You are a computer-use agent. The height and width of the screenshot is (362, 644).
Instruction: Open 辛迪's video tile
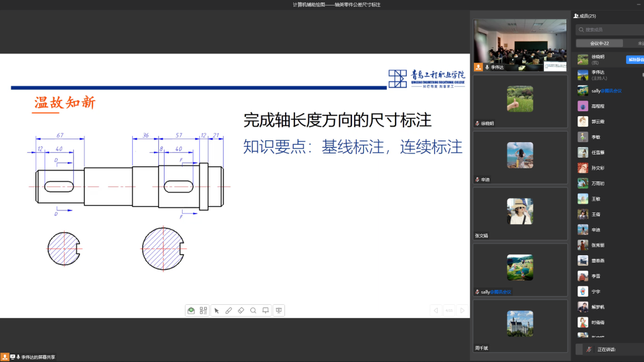[x=520, y=157]
